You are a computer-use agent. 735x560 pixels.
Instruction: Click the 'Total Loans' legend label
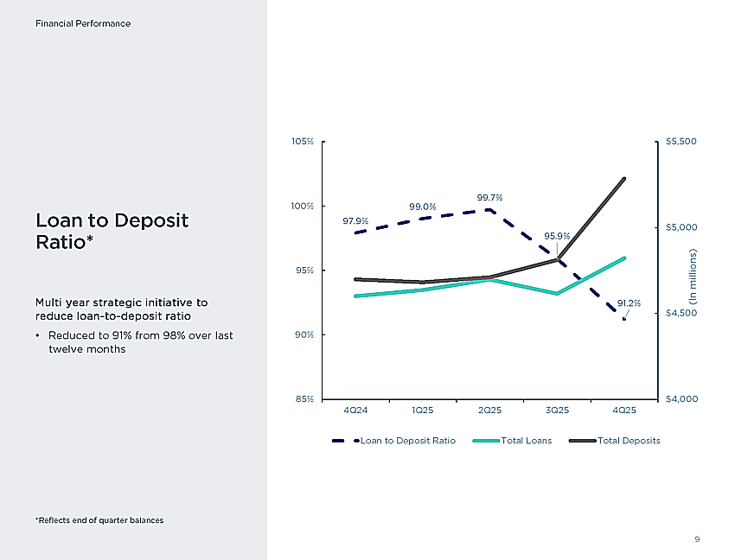[x=527, y=441]
